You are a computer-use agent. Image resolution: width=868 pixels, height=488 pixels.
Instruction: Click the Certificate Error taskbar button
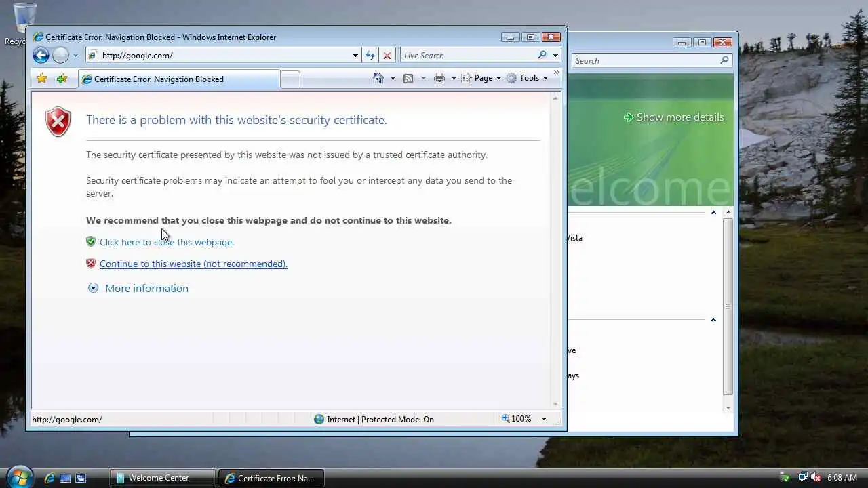click(x=271, y=478)
